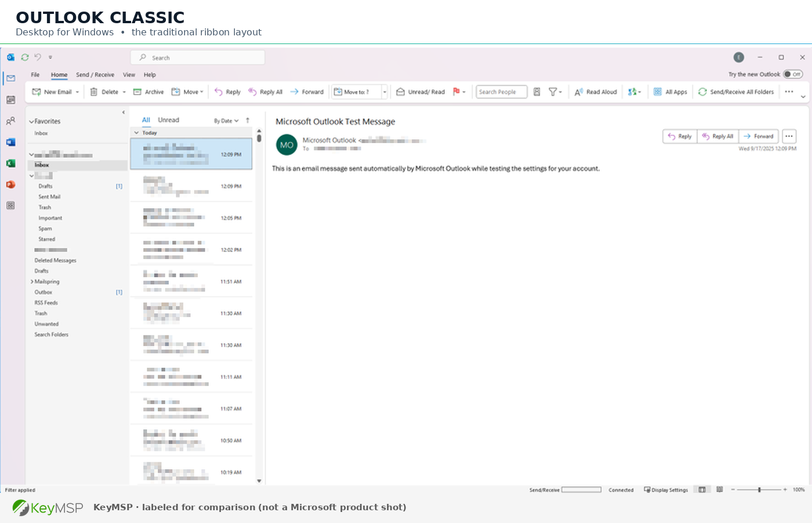This screenshot has width=812, height=523.
Task: Click Reply in the ribbon
Action: [x=227, y=92]
